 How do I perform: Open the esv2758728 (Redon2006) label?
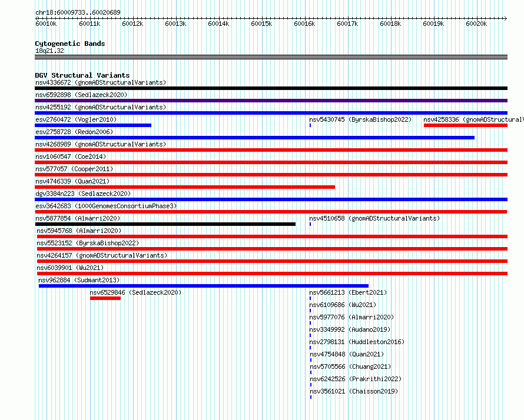tap(74, 132)
